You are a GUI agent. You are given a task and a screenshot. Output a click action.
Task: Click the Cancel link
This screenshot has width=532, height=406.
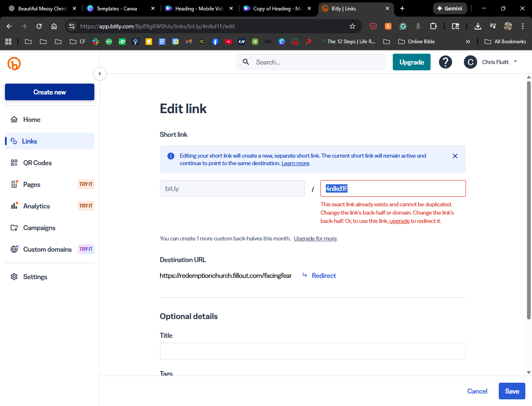tap(477, 391)
